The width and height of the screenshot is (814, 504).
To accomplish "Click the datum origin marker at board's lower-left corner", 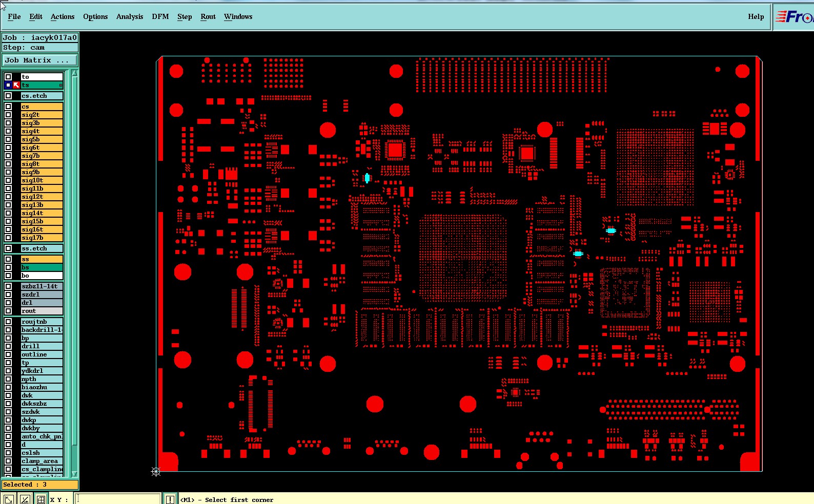I will point(156,472).
